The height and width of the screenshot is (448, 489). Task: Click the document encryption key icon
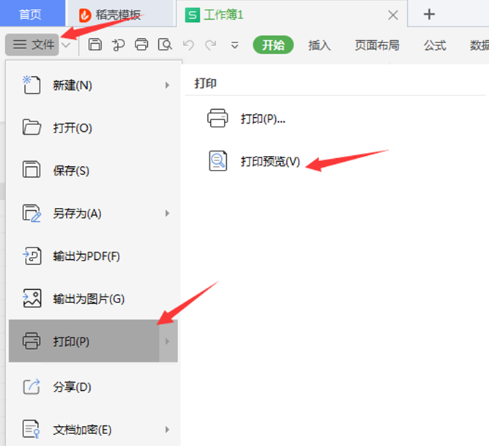[x=31, y=429]
